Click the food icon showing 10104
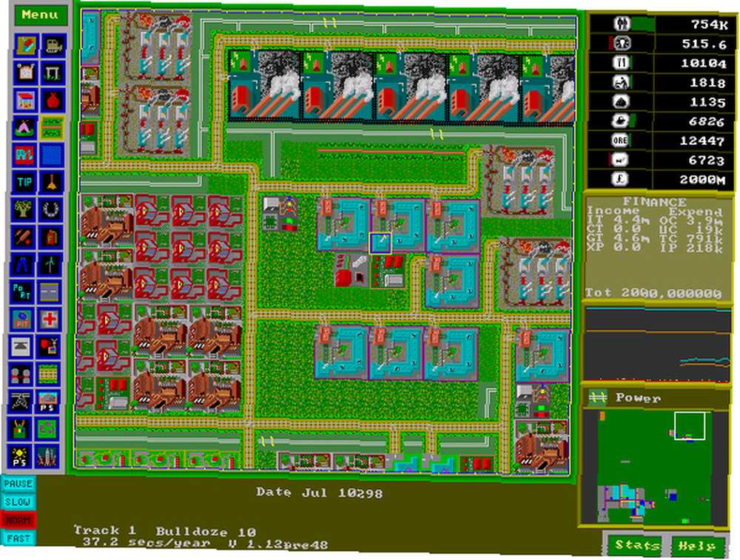Image resolution: width=740 pixels, height=560 pixels. [x=622, y=62]
